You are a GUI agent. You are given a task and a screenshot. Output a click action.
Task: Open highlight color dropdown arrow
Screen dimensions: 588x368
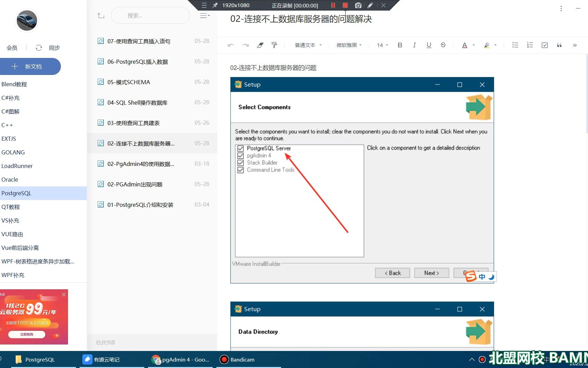(x=495, y=45)
